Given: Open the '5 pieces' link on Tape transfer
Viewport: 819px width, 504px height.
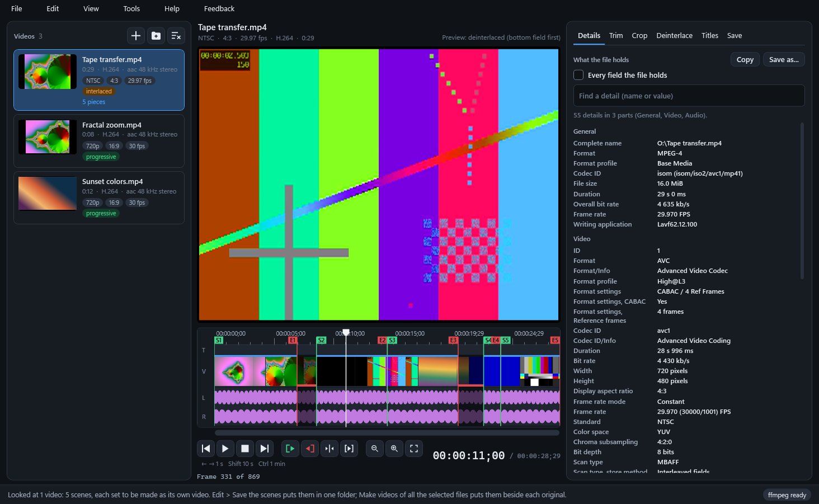Looking at the screenshot, I should click(x=94, y=102).
